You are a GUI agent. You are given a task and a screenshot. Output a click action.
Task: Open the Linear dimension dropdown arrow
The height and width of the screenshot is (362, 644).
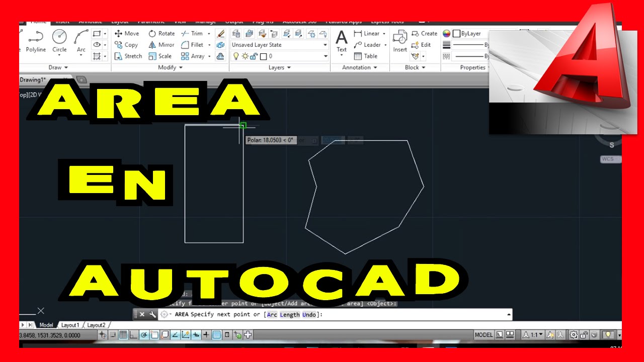(384, 34)
